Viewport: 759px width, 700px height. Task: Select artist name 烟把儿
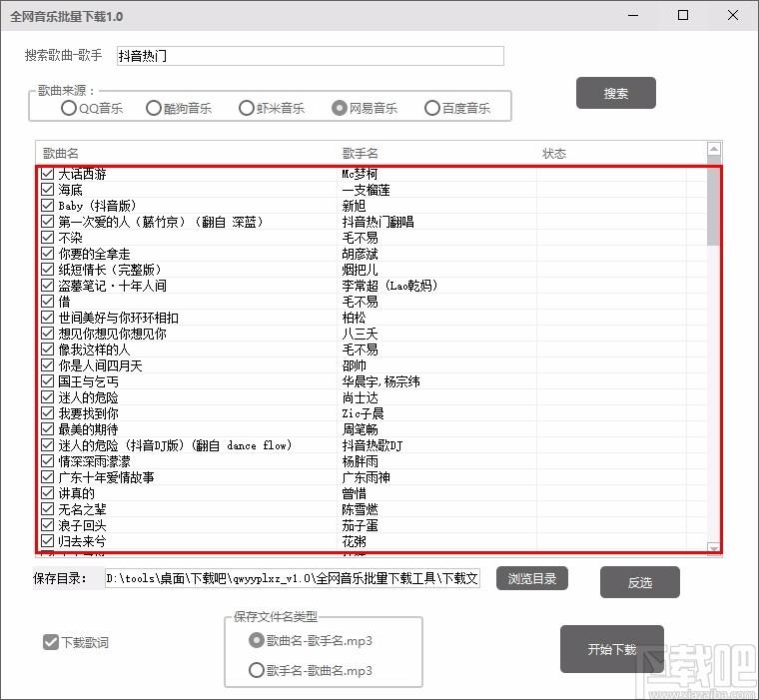pos(360,270)
